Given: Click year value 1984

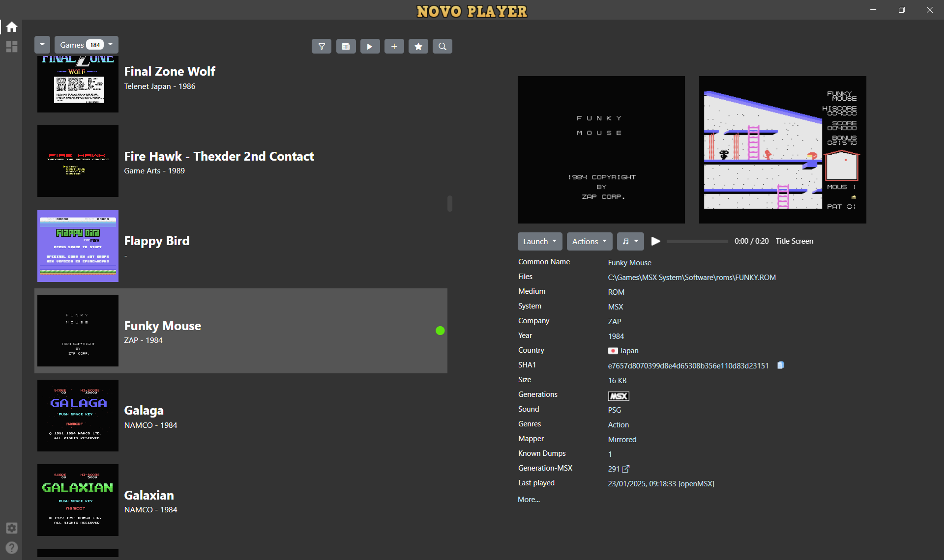Looking at the screenshot, I should click(x=616, y=336).
